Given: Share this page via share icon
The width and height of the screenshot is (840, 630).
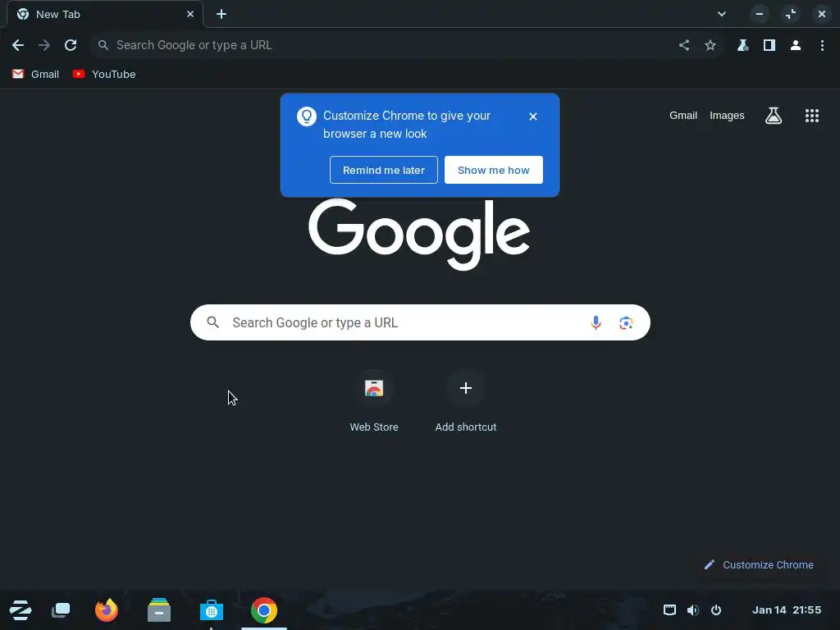Looking at the screenshot, I should tap(684, 45).
